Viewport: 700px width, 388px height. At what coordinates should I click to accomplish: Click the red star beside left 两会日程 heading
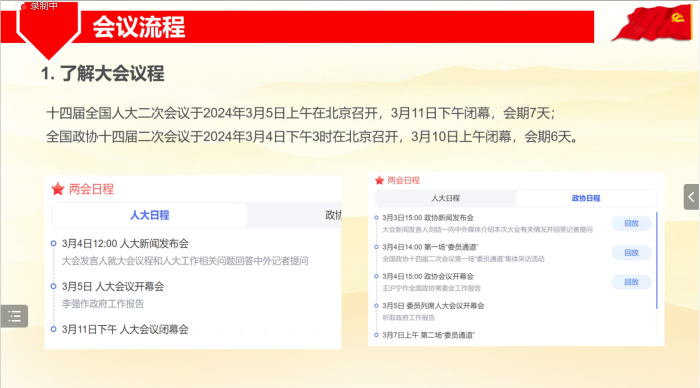tap(58, 189)
